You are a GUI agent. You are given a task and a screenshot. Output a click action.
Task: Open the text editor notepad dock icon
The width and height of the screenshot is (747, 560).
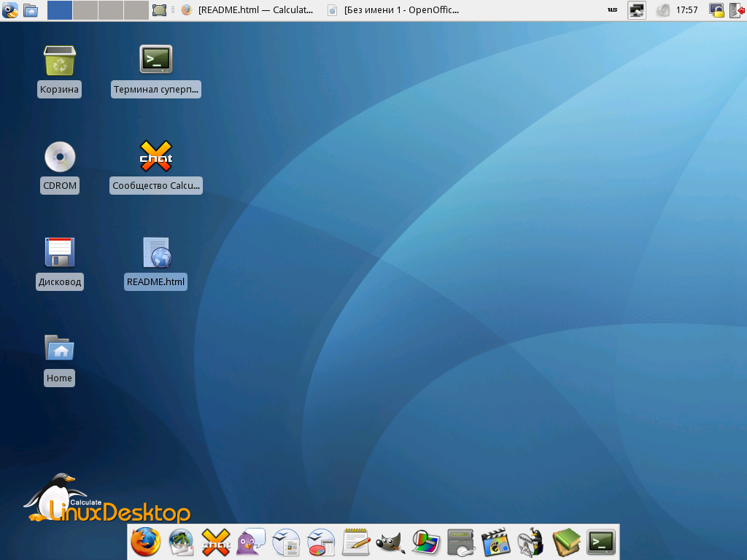356,542
